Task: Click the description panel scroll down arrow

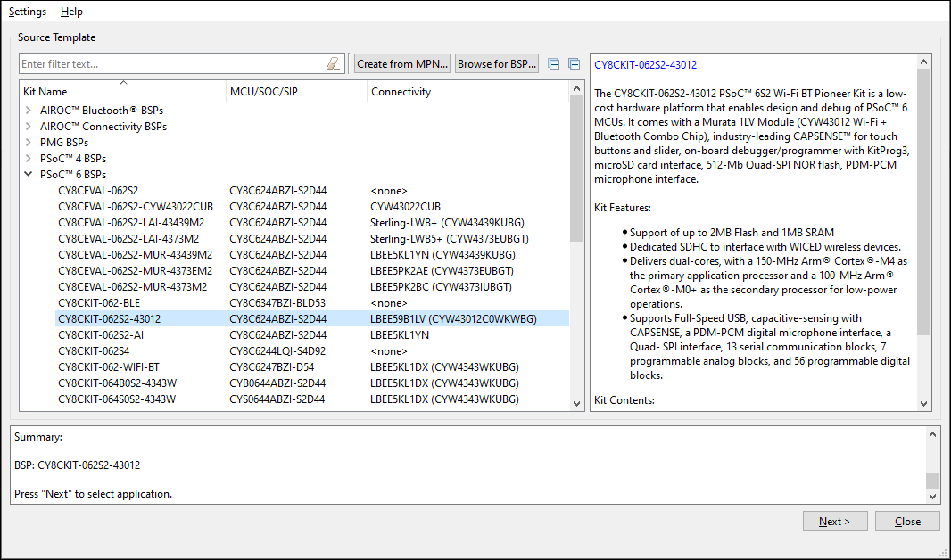Action: pyautogui.click(x=923, y=404)
